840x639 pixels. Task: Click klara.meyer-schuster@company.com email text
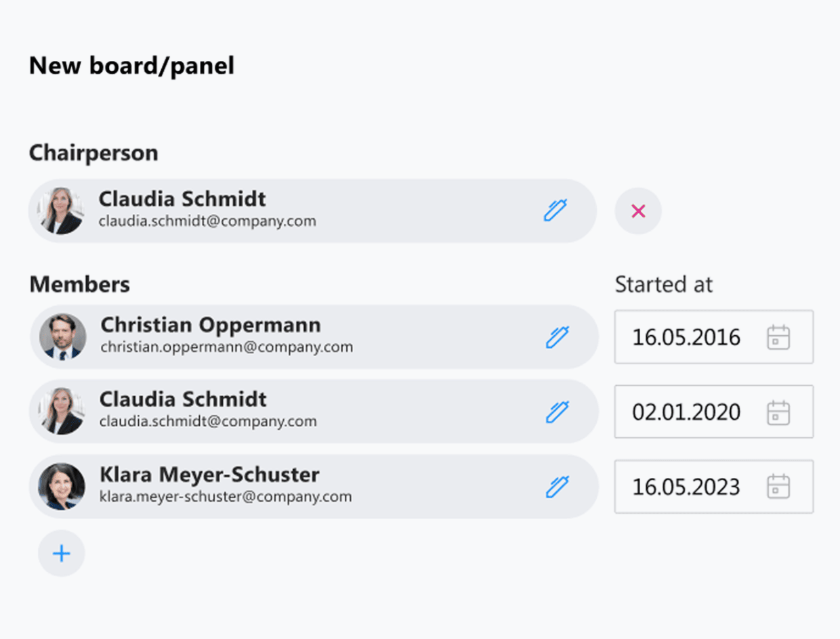point(226,497)
